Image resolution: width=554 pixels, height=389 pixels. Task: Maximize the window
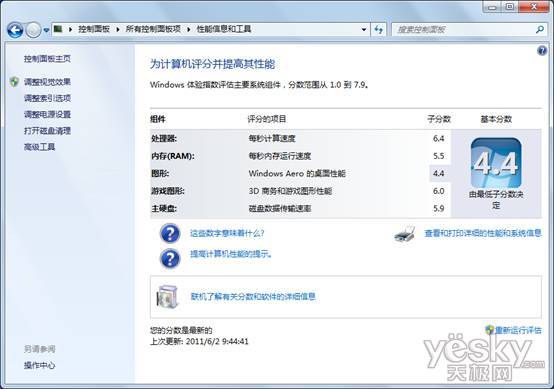click(510, 7)
